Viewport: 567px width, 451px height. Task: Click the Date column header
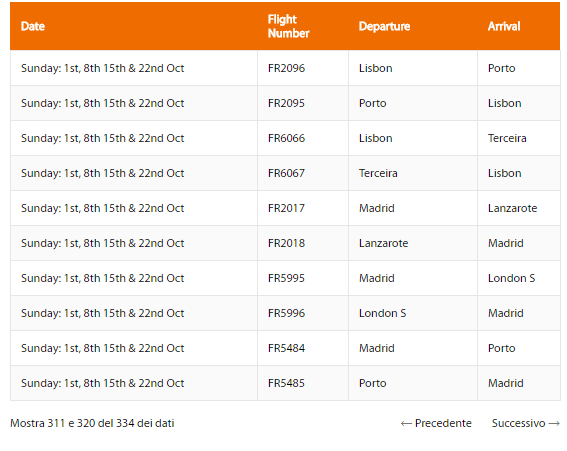click(134, 26)
